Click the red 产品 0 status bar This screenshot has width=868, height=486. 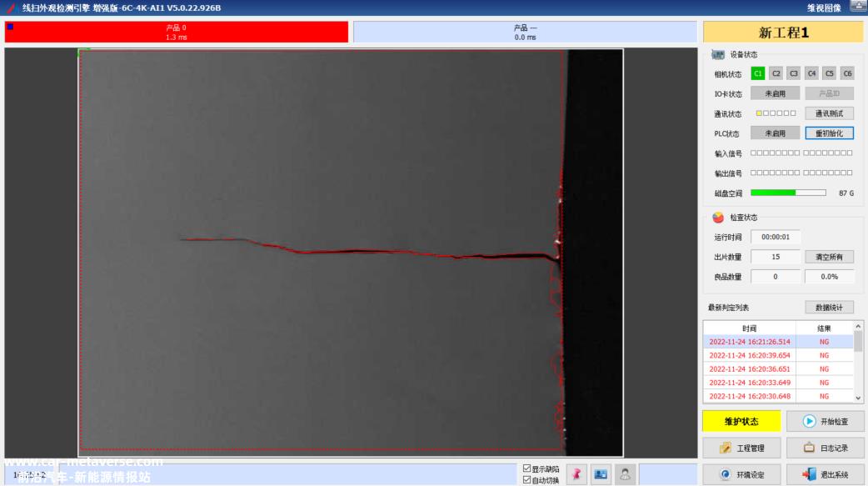tap(177, 33)
